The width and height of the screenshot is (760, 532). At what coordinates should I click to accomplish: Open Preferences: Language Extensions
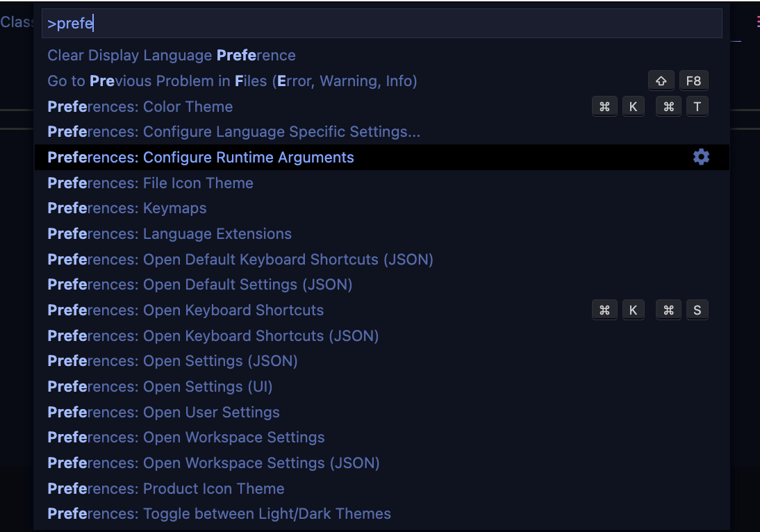(169, 233)
